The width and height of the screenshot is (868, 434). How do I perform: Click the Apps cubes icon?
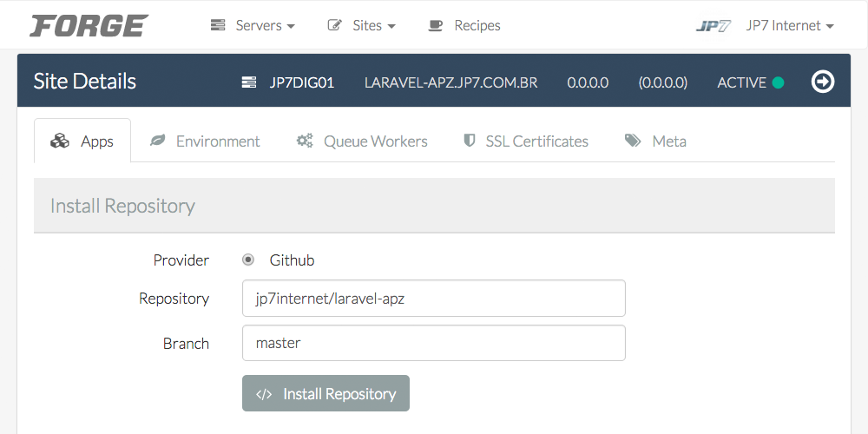60,141
